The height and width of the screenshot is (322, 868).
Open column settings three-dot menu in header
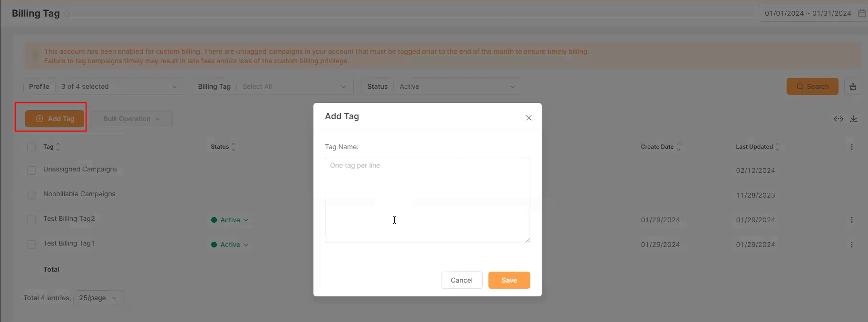(x=851, y=147)
